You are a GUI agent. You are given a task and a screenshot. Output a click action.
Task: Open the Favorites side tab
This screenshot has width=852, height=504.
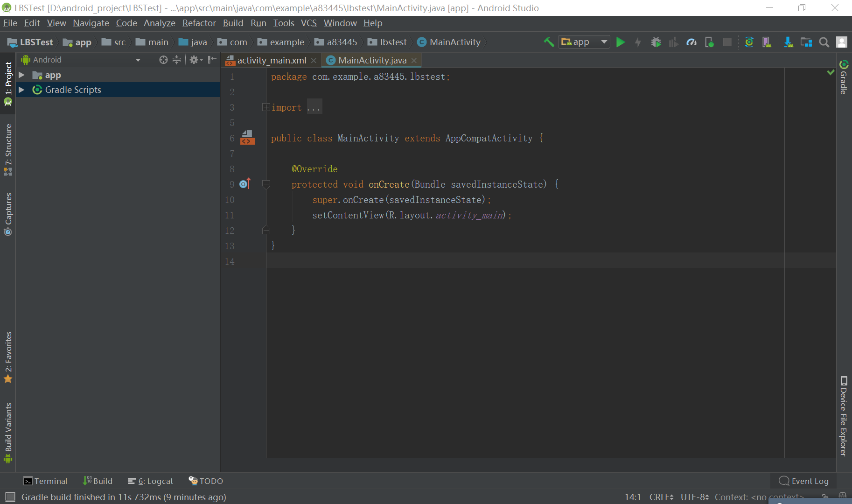point(8,357)
